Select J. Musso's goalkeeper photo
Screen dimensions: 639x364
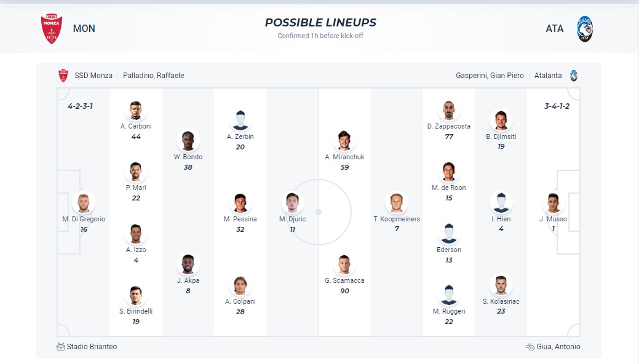point(553,203)
